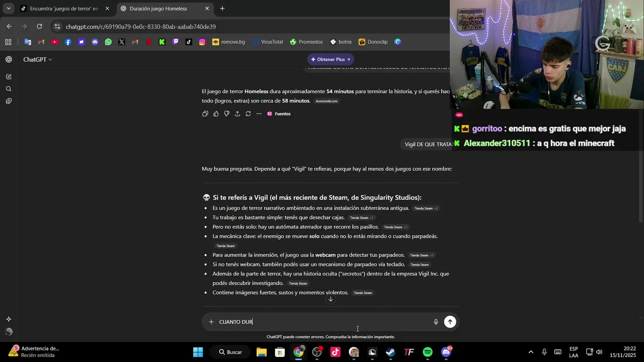Share the Homeless duration response
This screenshot has width=644, height=362.
tap(237, 114)
